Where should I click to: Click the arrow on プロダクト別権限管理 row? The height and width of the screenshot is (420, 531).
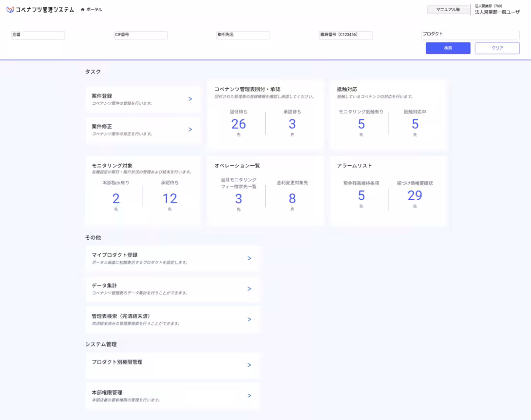point(249,365)
